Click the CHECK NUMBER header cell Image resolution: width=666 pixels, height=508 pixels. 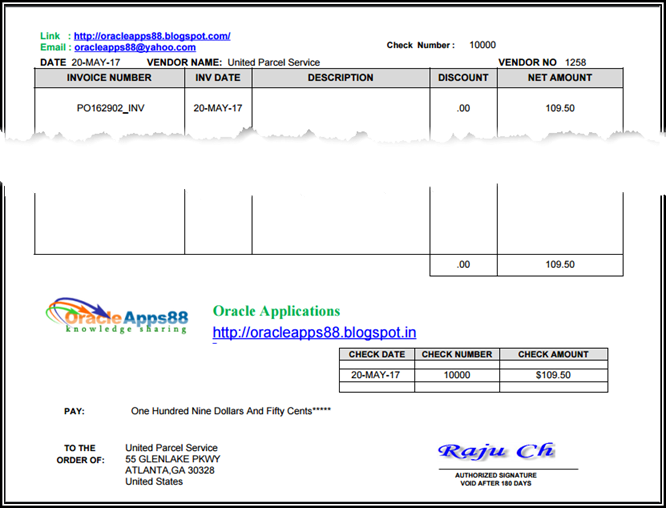457,354
